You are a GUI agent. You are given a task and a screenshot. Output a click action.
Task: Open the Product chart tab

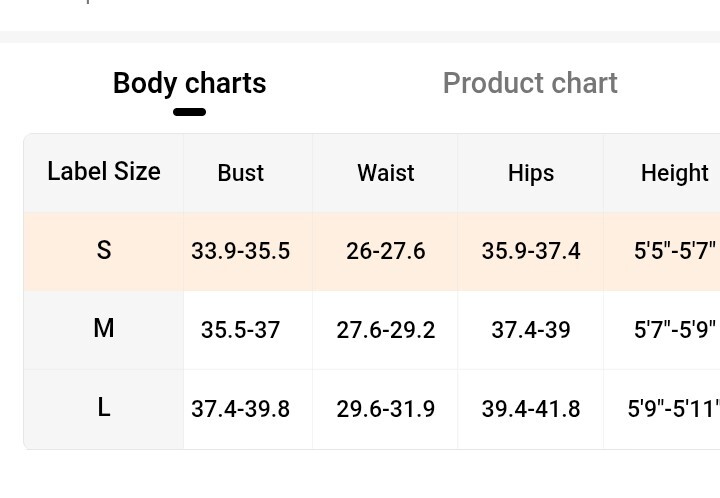click(x=530, y=83)
